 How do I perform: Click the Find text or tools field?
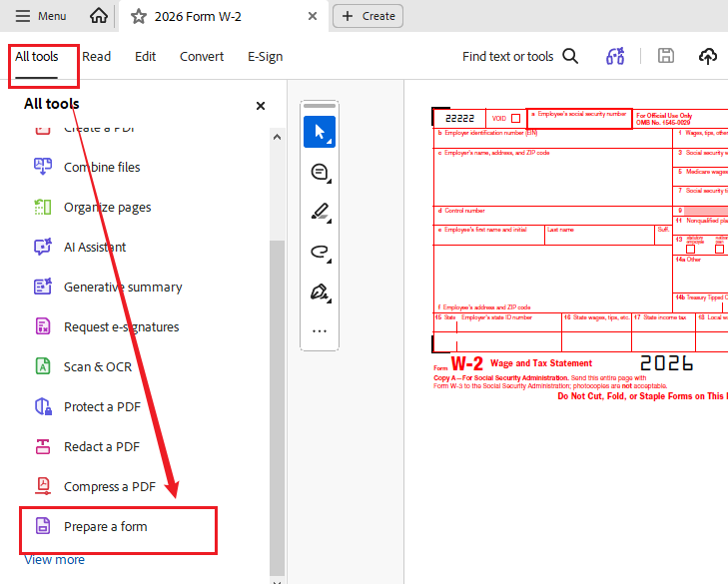(508, 57)
